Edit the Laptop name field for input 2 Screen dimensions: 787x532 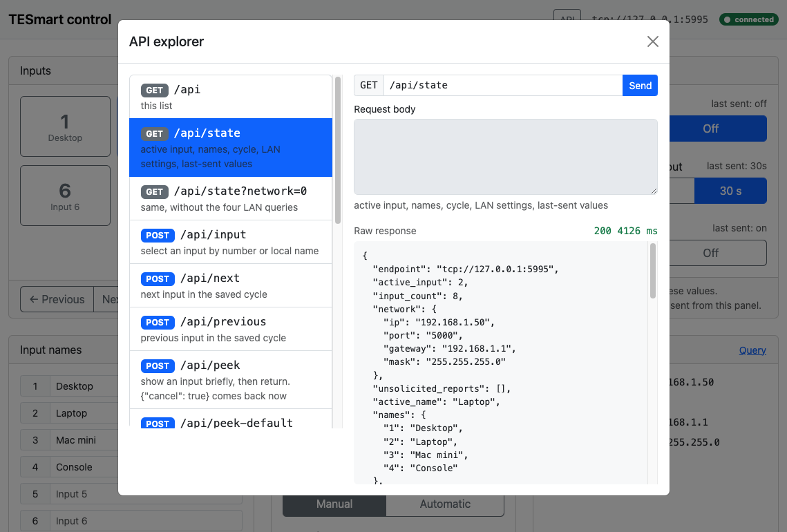coord(84,413)
